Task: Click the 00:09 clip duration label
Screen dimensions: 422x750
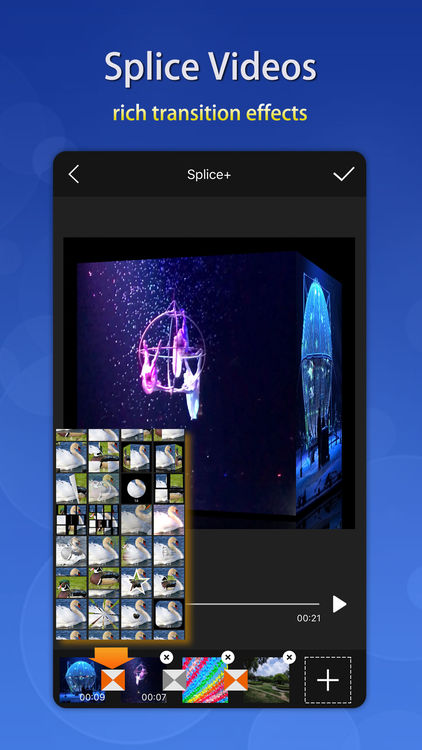Action: pyautogui.click(x=92, y=697)
